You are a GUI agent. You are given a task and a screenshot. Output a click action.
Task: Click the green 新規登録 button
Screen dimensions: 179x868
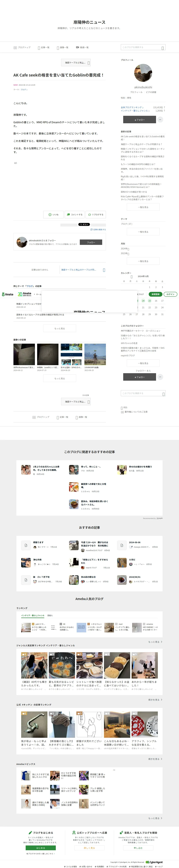click(155, 294)
